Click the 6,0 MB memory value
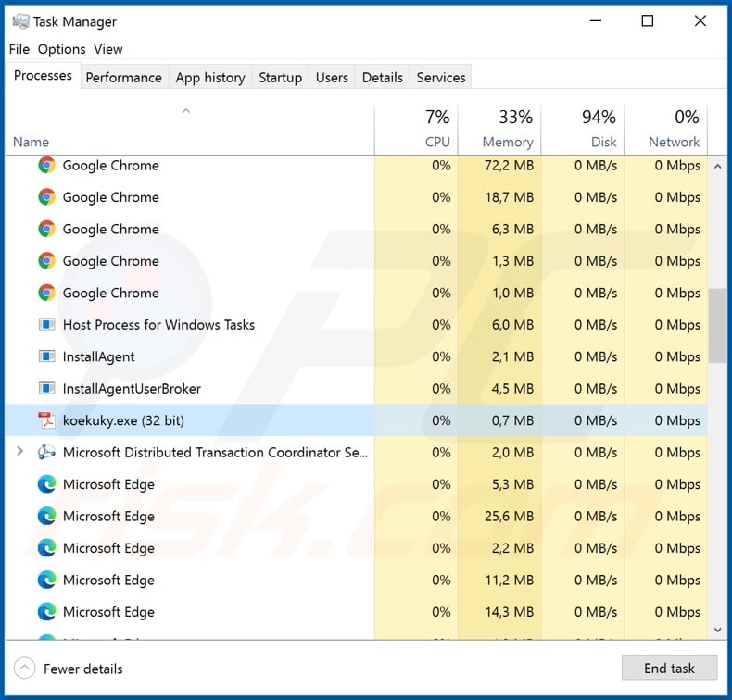 tap(512, 325)
